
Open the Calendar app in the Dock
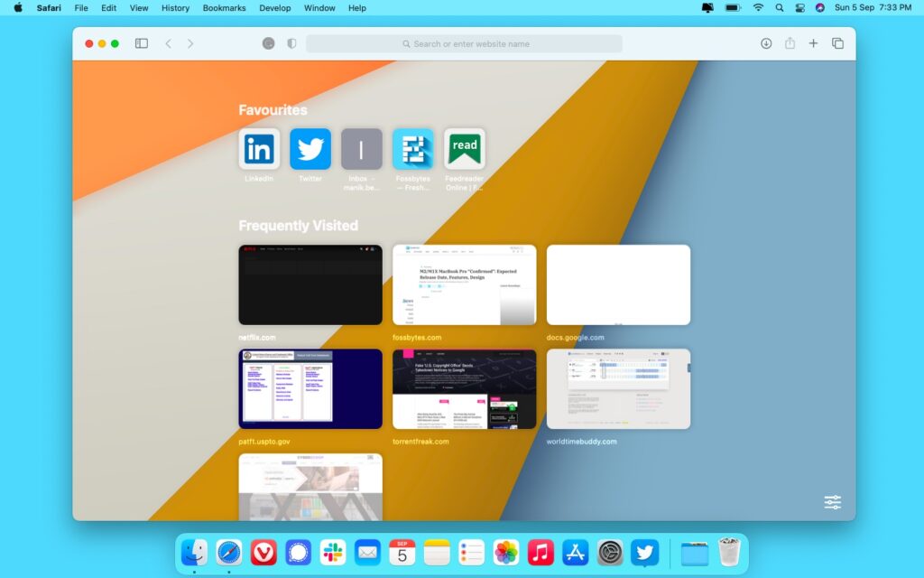[x=401, y=552]
